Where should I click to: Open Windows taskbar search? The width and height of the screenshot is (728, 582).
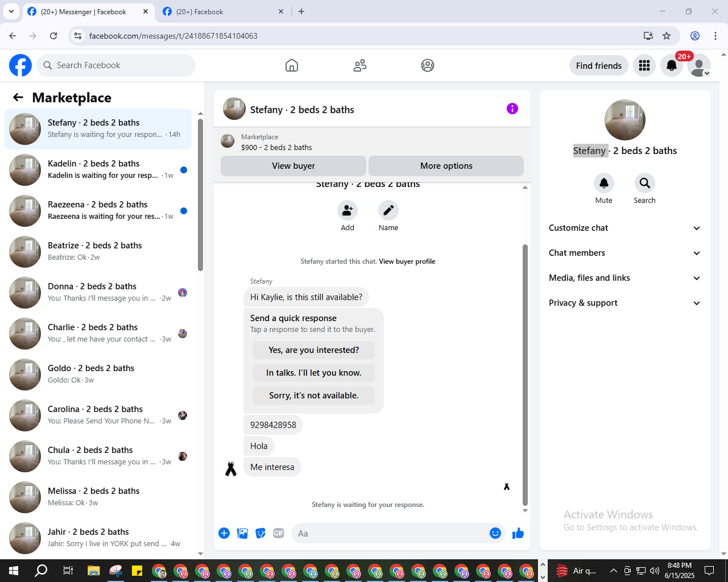41,571
